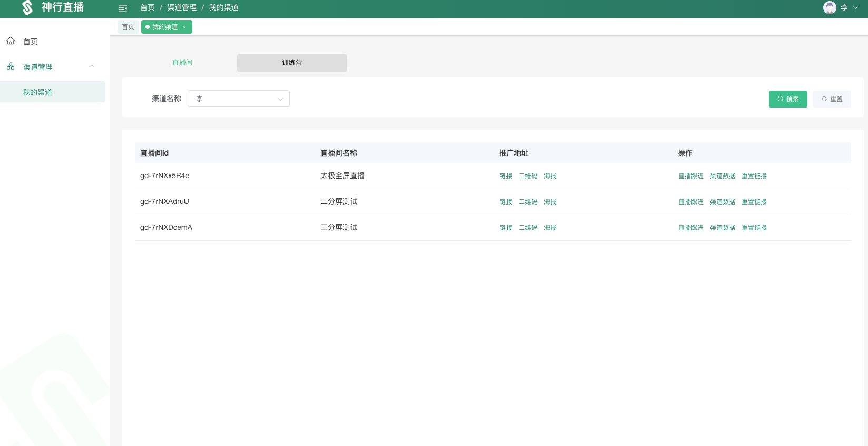Click the 直播间名称 column header

tap(339, 153)
